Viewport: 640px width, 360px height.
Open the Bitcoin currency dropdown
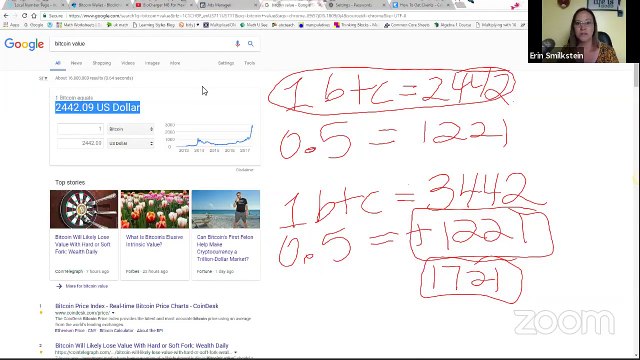(131, 129)
